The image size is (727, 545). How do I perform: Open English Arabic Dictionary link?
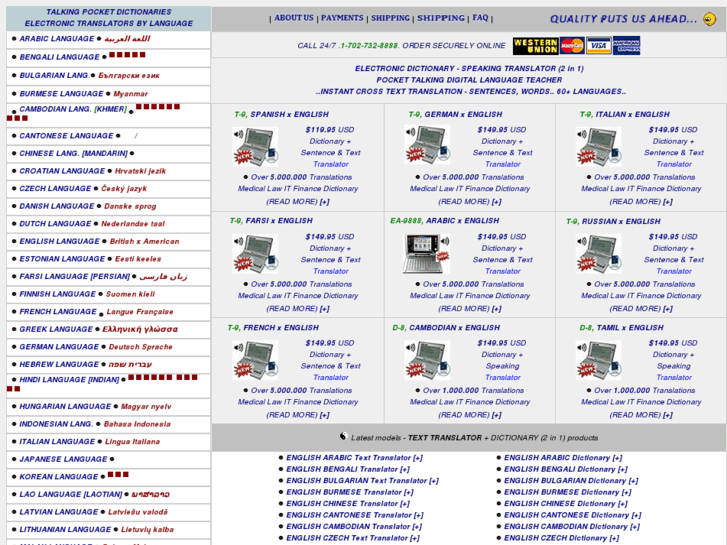[563, 458]
